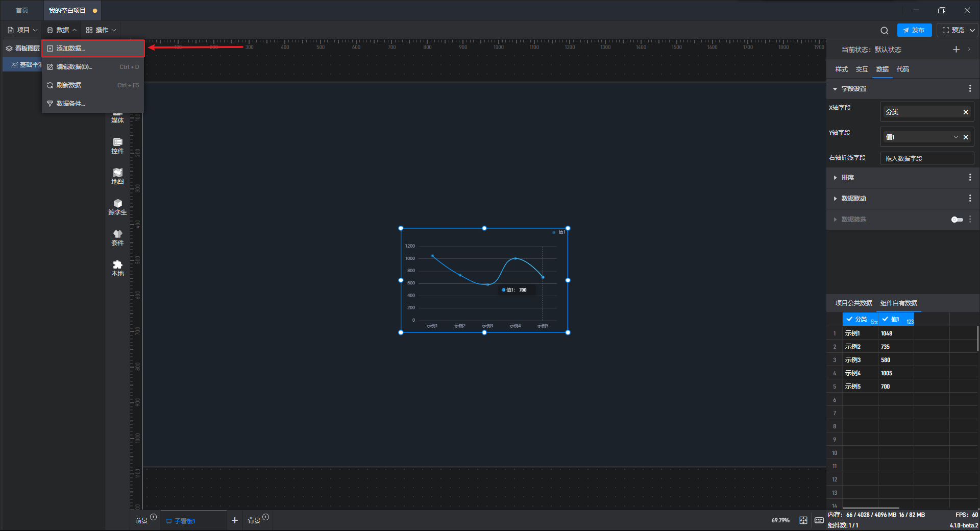This screenshot has width=980, height=531.
Task: Collapse the 数据 dropdown menu
Action: coord(62,30)
